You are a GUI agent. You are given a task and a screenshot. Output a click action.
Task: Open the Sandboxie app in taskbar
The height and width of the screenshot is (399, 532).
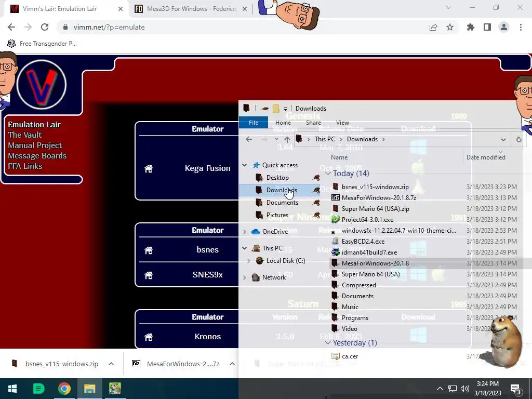coord(115,389)
